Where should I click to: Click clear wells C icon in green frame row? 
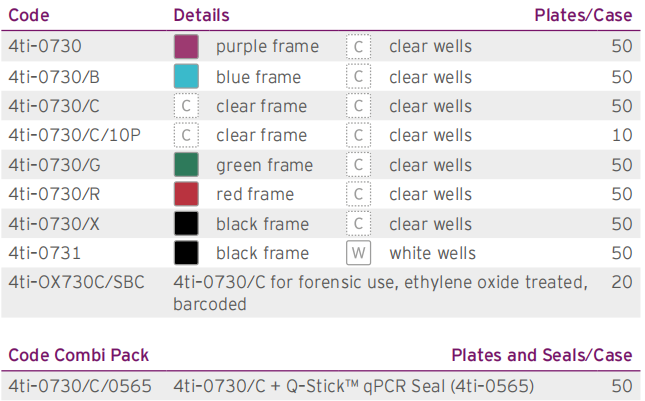pos(359,165)
